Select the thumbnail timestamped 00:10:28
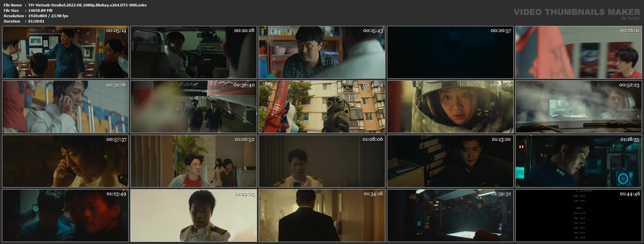The image size is (644, 244). pyautogui.click(x=194, y=52)
